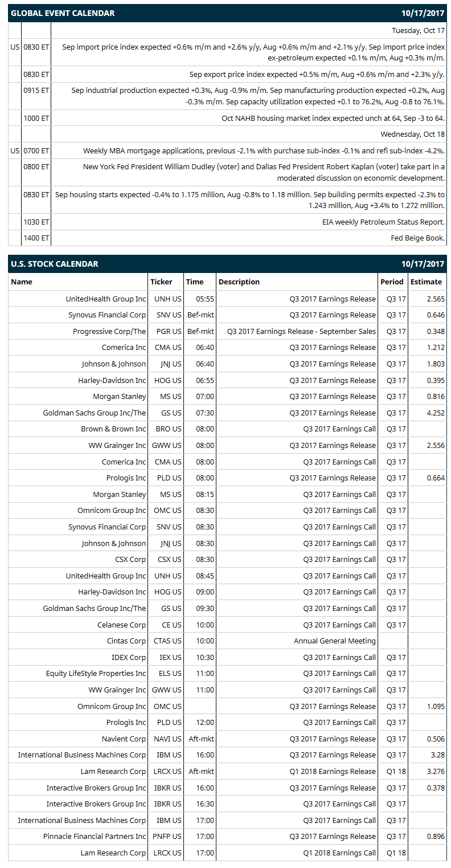Image resolution: width=451 pixels, height=868 pixels.
Task: Click the PNFP US ticker
Action: [x=167, y=836]
